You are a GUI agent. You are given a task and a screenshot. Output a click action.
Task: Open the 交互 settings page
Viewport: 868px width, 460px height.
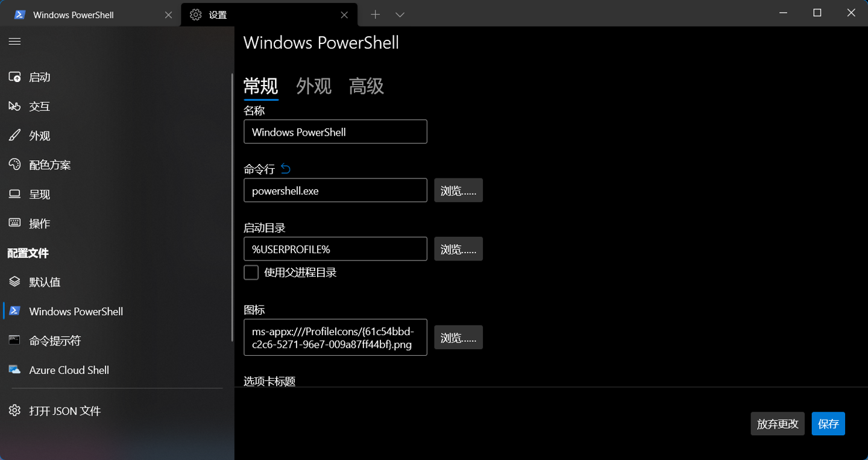coord(116,106)
